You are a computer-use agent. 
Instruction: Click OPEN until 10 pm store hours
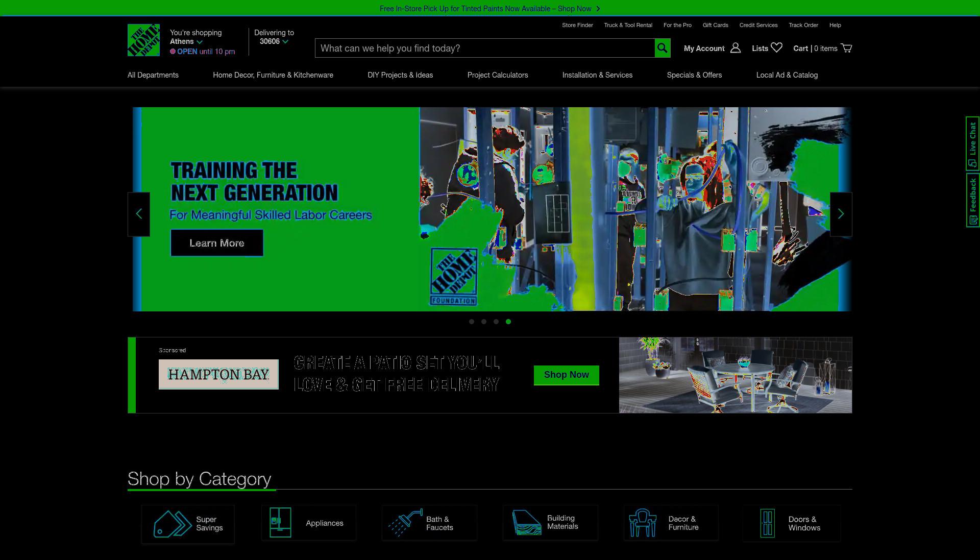pyautogui.click(x=203, y=52)
